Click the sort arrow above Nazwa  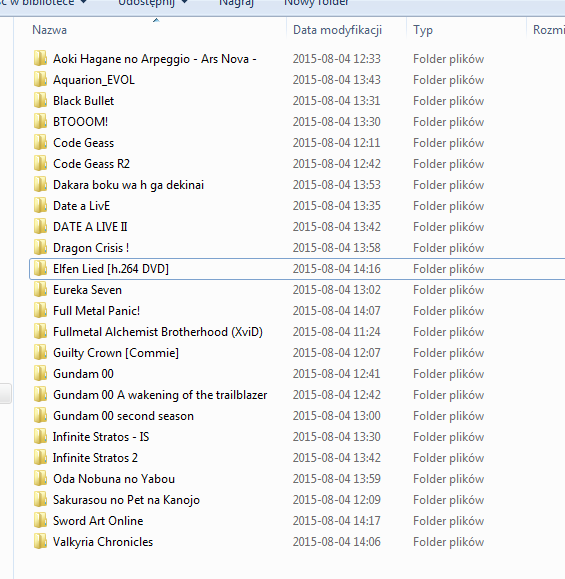[x=156, y=20]
